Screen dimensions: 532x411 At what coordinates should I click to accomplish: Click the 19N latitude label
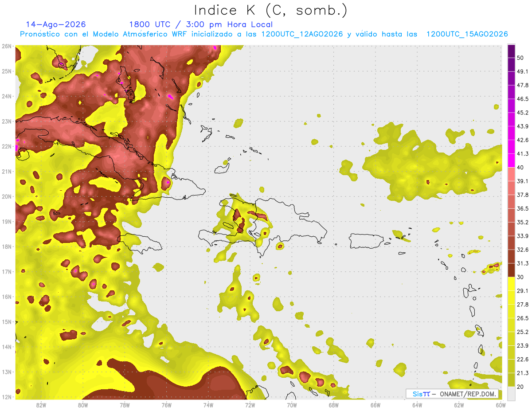coord(6,221)
